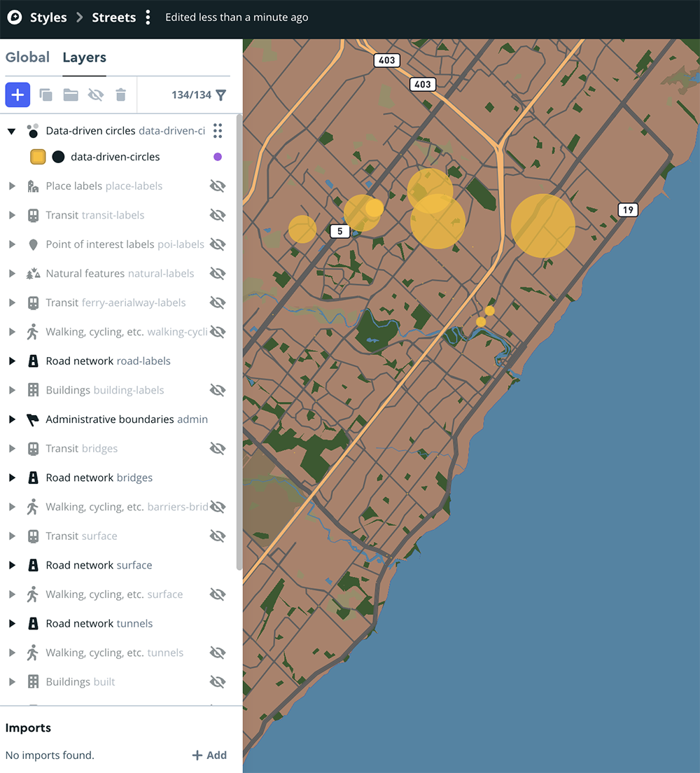Open the yellow color swatch for data-driven-circles
Image resolution: width=700 pixels, height=773 pixels.
[x=38, y=156]
